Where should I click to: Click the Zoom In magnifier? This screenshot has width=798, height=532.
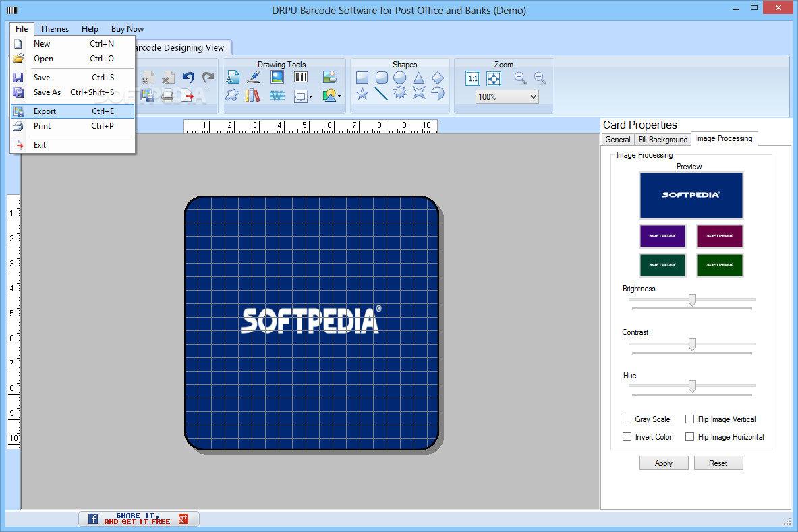520,78
